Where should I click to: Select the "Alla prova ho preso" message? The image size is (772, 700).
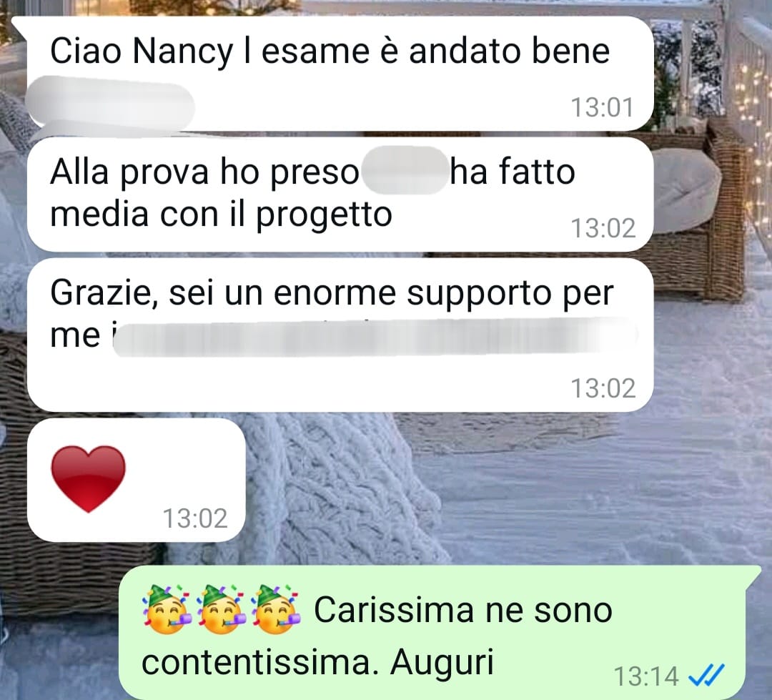pyautogui.click(x=340, y=194)
